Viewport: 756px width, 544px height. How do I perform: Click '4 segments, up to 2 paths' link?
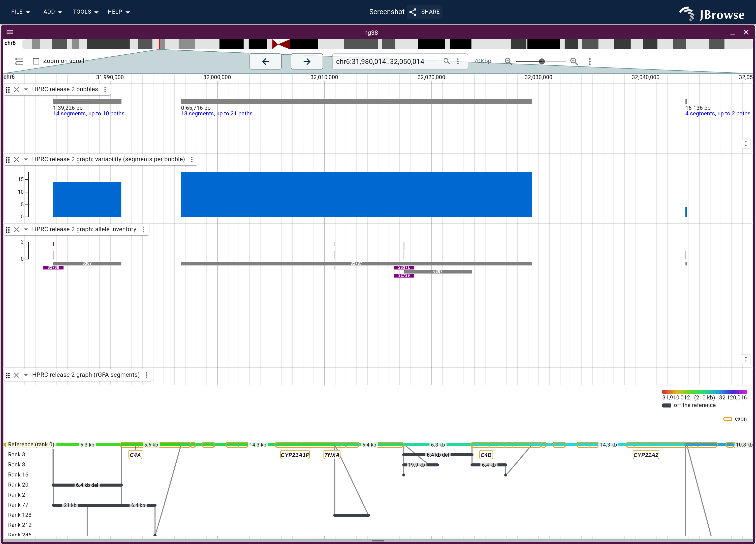coord(718,114)
